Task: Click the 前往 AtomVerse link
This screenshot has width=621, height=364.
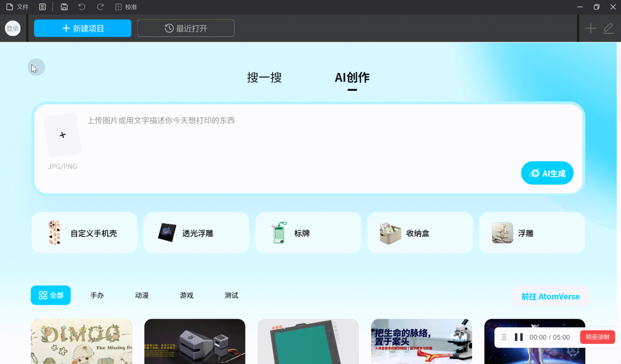Action: [x=550, y=296]
